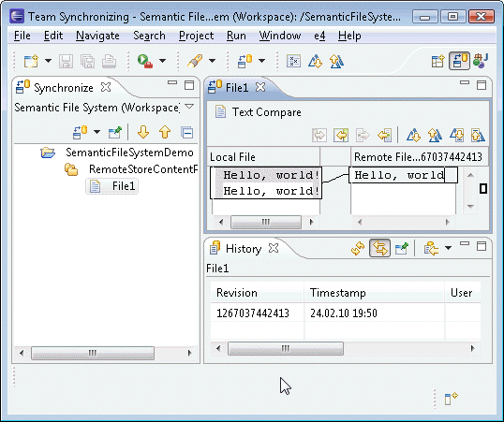Open the Window menu

[280, 36]
